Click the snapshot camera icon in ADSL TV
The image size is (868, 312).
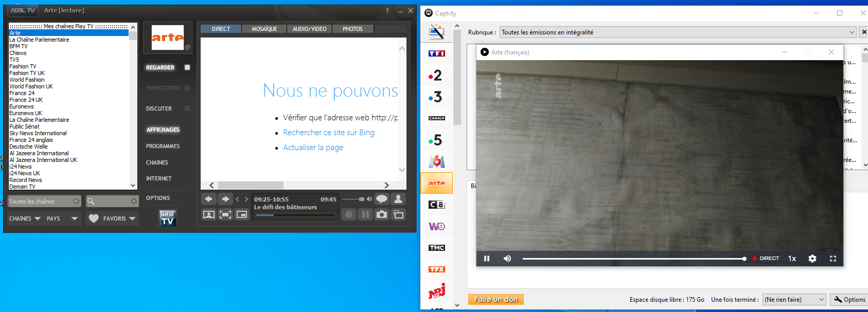381,214
